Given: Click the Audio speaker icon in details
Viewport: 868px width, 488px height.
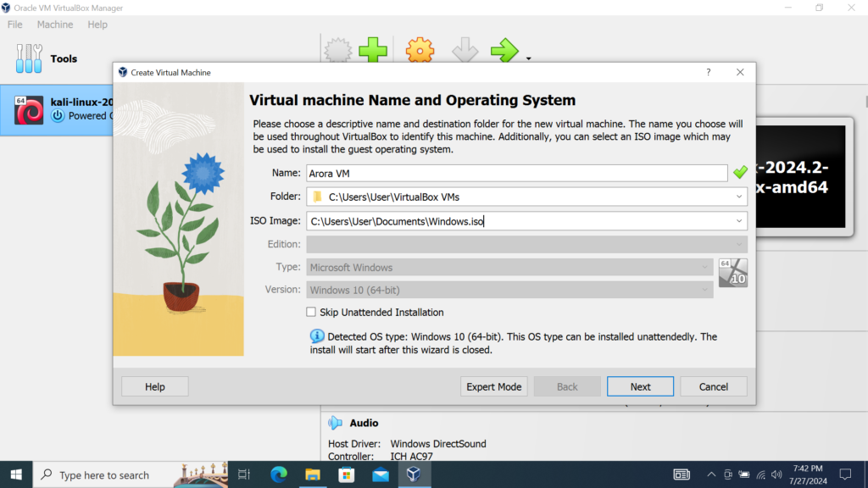Looking at the screenshot, I should click(x=335, y=423).
